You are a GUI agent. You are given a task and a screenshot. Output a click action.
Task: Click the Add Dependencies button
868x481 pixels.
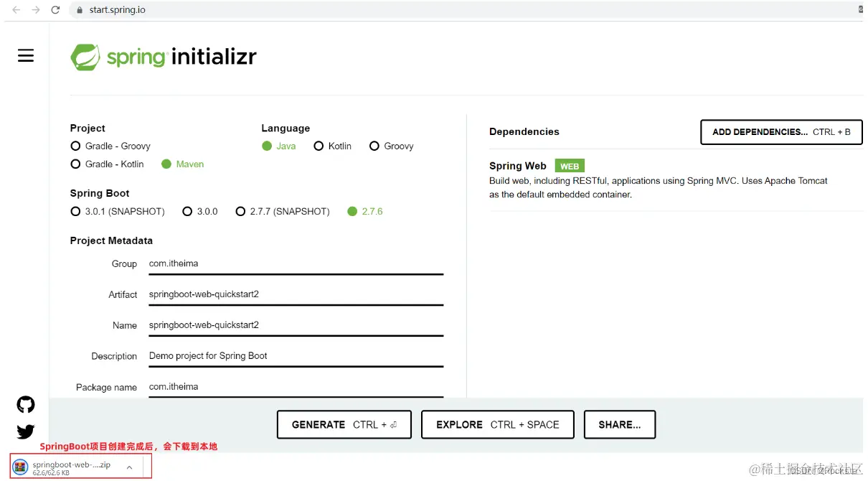pos(781,132)
